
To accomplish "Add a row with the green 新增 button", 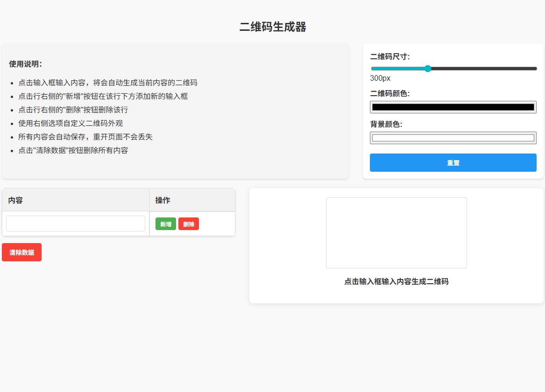I will pyautogui.click(x=165, y=224).
